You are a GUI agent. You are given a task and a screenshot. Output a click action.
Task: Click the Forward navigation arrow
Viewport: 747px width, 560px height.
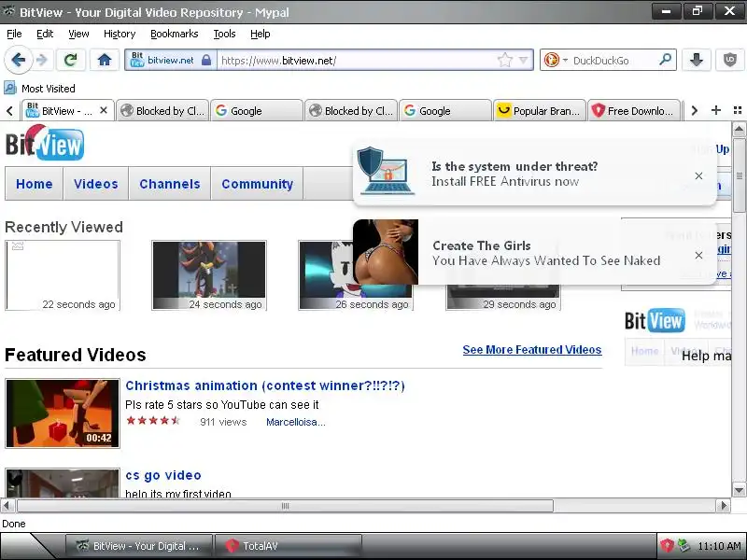[42, 60]
